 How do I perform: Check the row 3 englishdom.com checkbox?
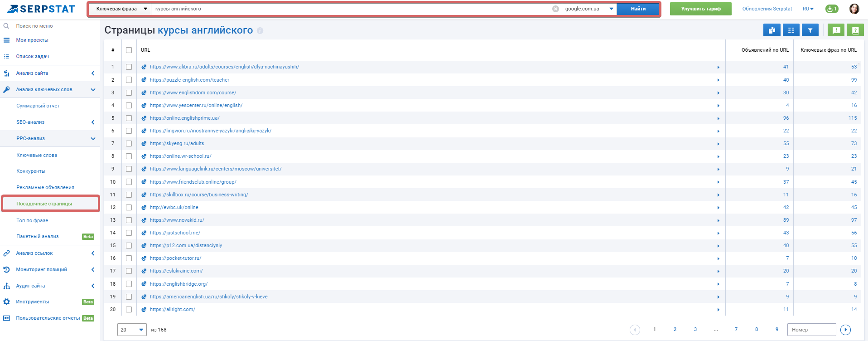tap(129, 93)
